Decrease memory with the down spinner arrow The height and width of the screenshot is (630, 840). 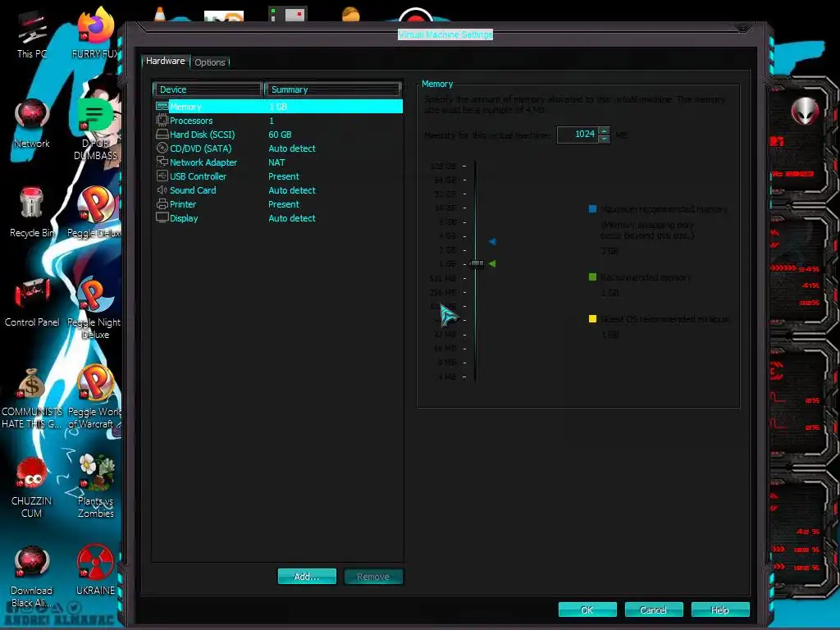coord(605,139)
